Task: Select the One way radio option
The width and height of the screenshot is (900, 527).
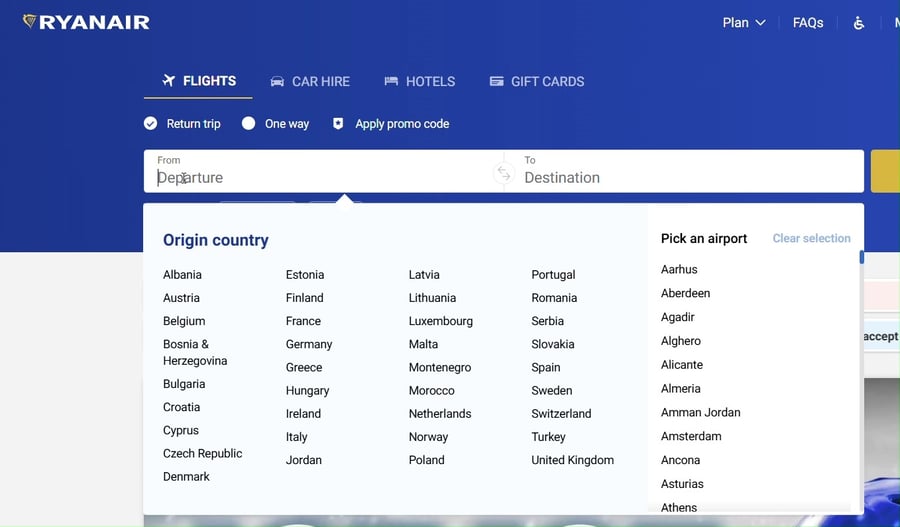Action: tap(249, 124)
